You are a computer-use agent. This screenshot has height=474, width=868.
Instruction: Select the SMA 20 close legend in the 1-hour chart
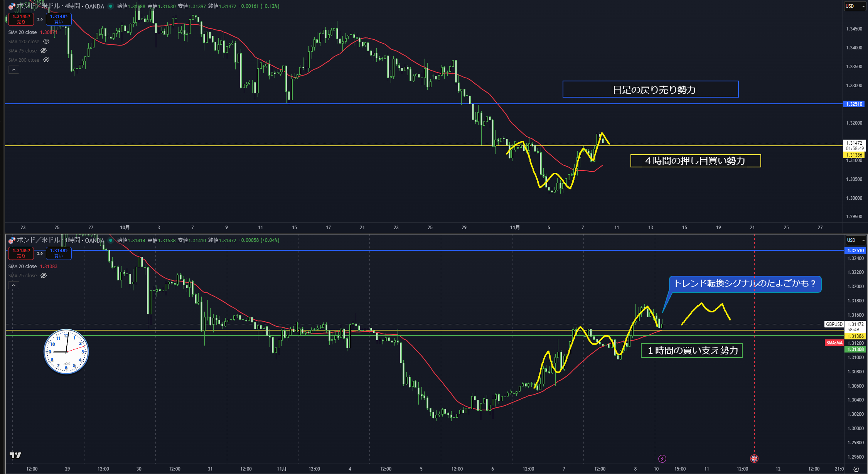tap(23, 267)
